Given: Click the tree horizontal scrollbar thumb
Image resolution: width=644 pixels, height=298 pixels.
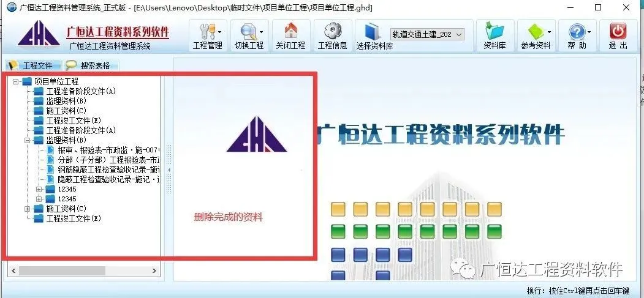Looking at the screenshot, I should (62, 270).
